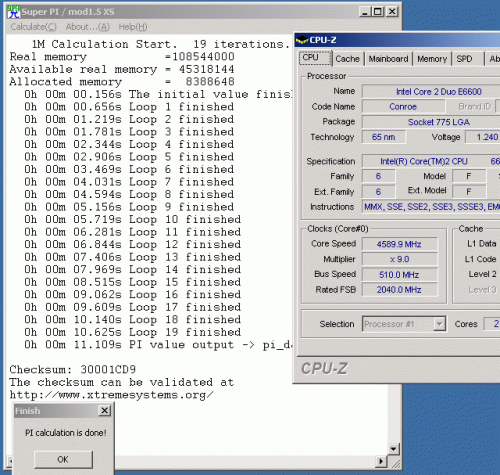This screenshot has width=500, height=475.
Task: Switch to the Mainboard tab
Action: click(388, 59)
